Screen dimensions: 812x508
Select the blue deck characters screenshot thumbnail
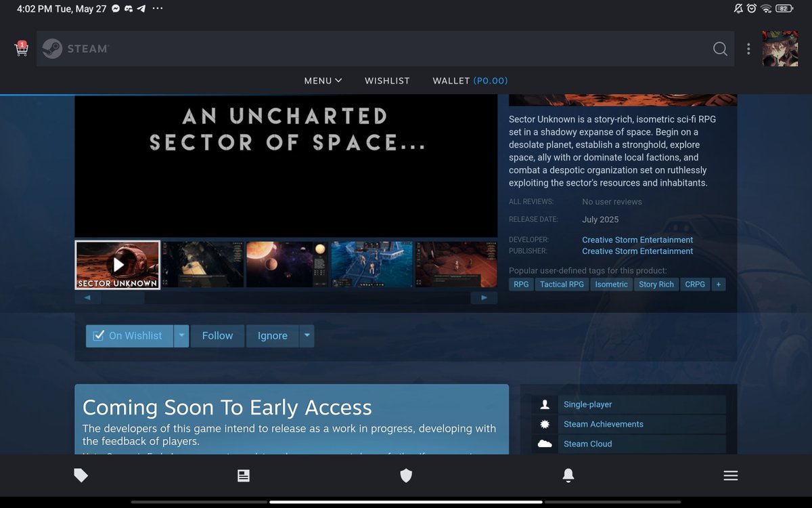[x=371, y=265]
